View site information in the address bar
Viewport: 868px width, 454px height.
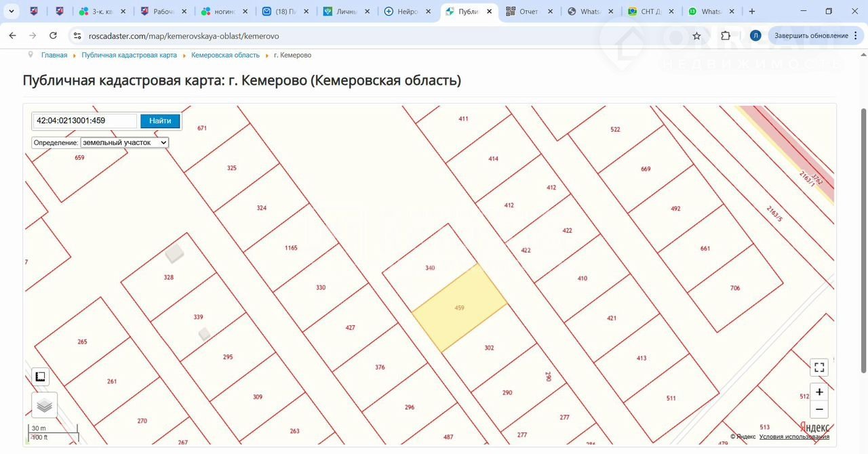(77, 36)
